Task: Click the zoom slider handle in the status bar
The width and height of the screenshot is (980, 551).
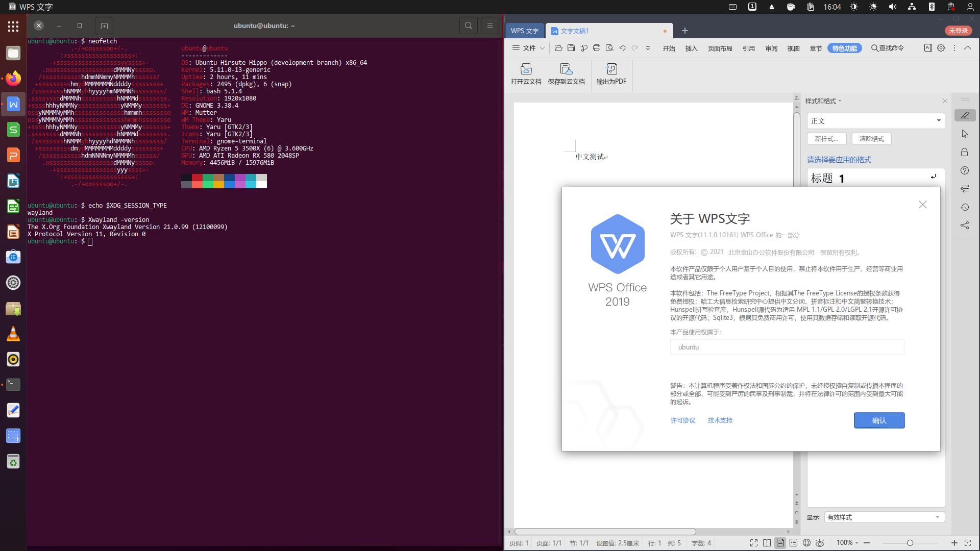Action: (x=910, y=543)
